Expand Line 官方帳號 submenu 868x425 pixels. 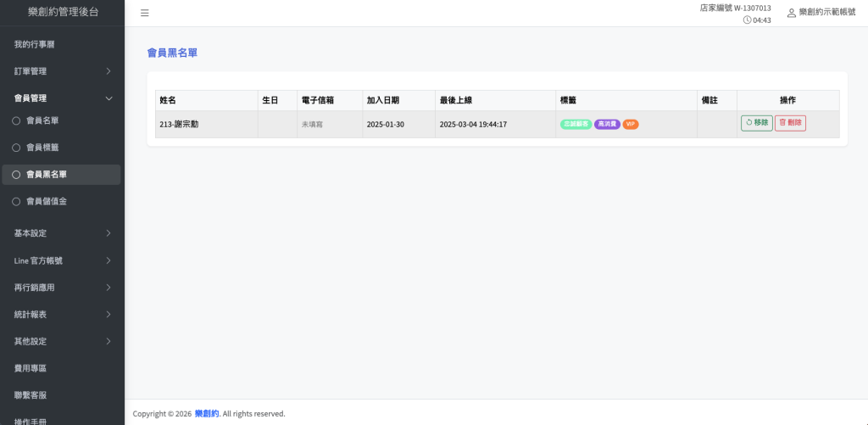108,260
